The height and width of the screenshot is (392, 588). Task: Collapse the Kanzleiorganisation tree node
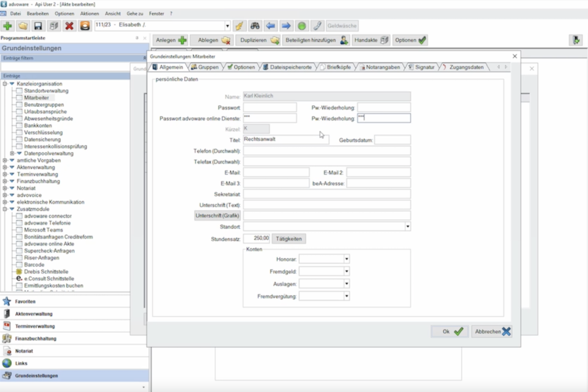[x=5, y=84]
